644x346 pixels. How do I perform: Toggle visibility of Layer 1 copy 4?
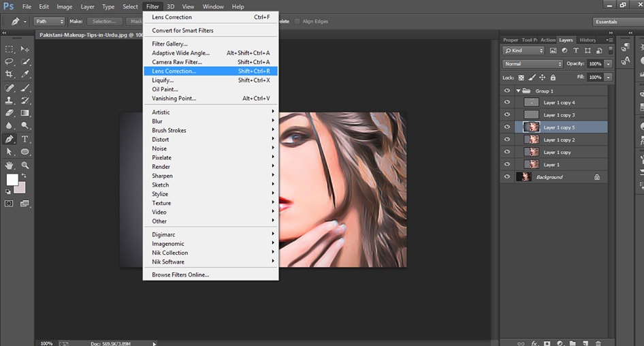(506, 102)
